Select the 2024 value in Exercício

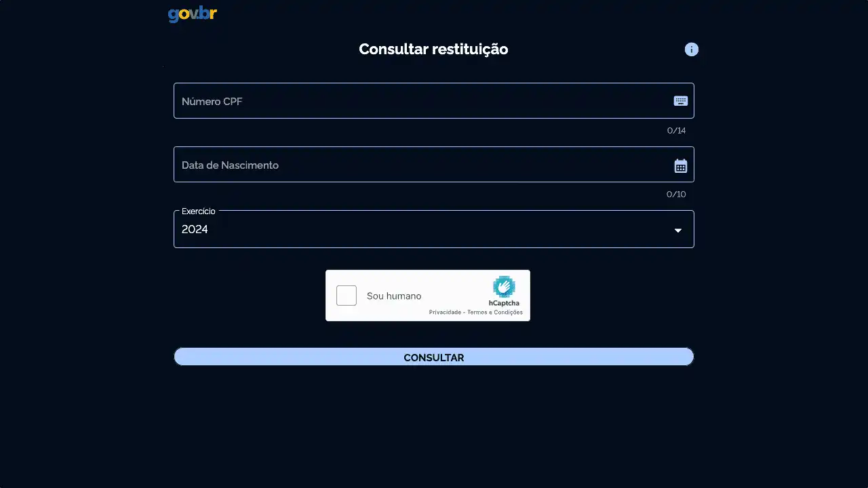[195, 230]
